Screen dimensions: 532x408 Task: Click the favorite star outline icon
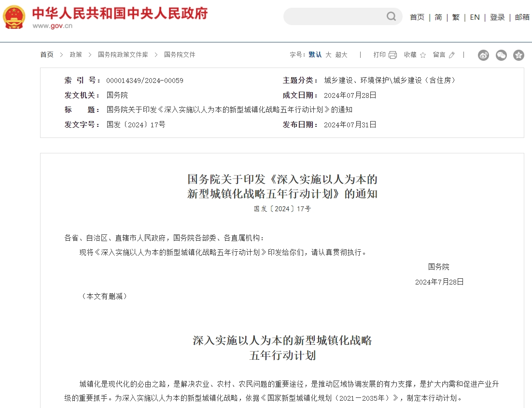pos(423,55)
